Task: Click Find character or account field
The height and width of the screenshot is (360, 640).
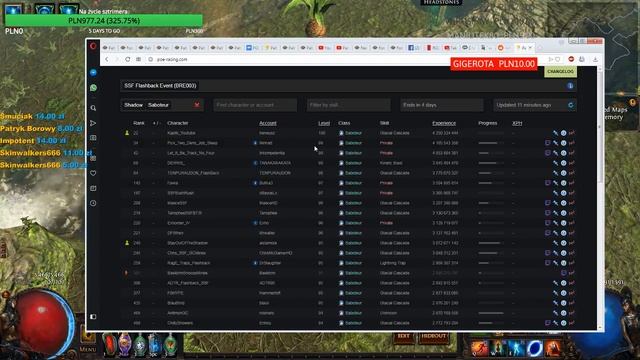Action: click(x=255, y=105)
